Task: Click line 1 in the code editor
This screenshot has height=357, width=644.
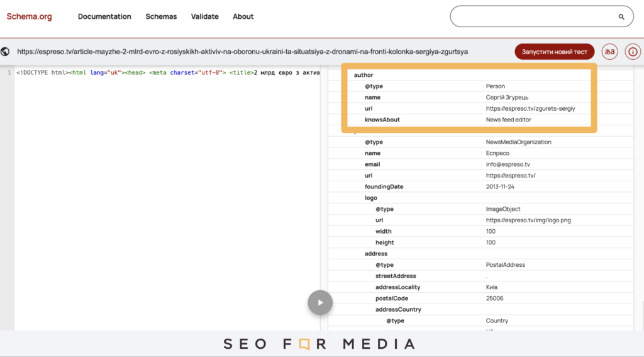Action: (x=167, y=72)
